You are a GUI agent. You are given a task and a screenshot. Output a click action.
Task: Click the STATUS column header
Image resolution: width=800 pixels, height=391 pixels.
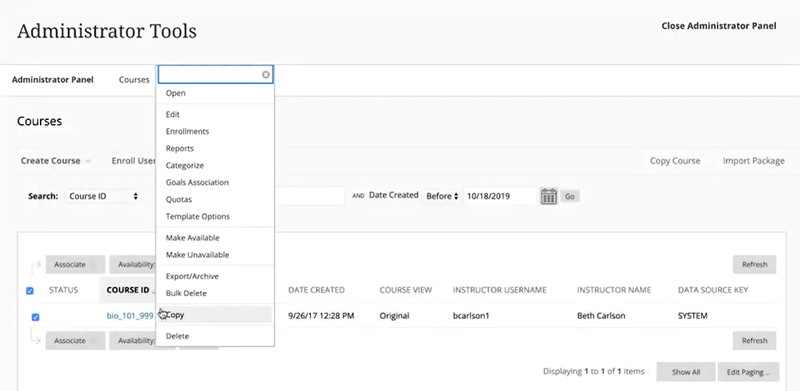pos(63,290)
